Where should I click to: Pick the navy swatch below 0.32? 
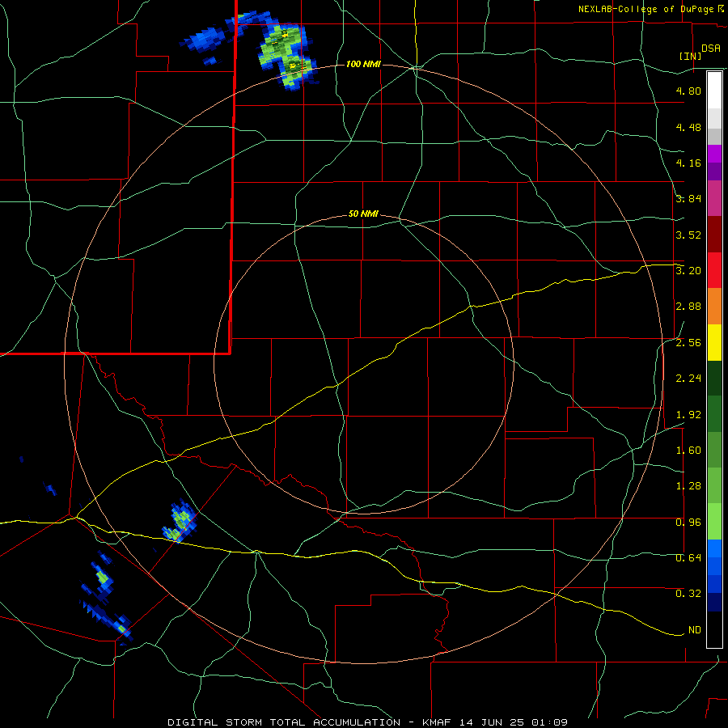[714, 603]
